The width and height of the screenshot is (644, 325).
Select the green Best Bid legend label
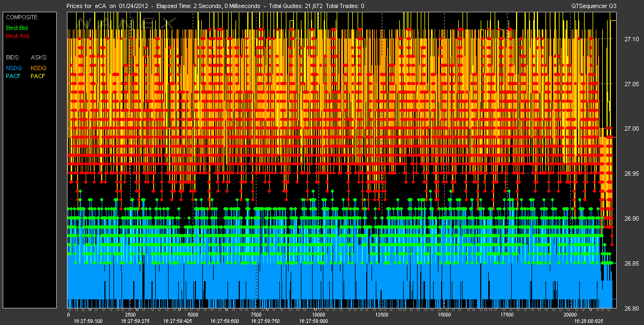16,28
